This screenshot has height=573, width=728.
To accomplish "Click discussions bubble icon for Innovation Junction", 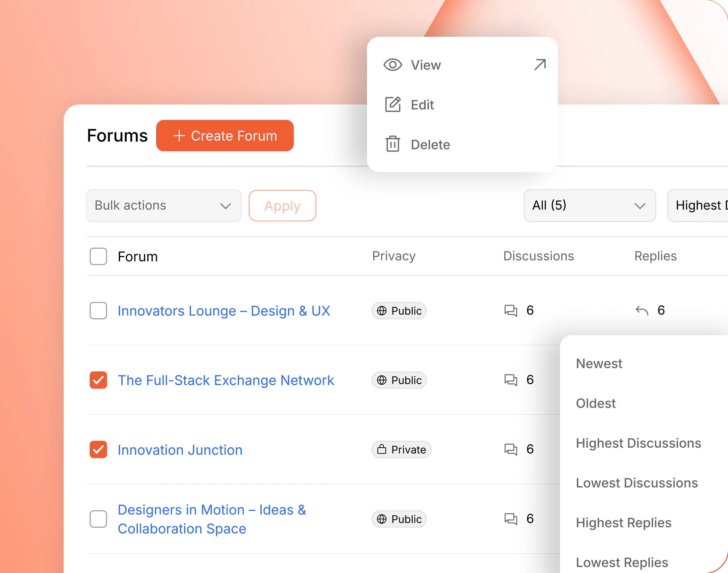I will 511,449.
